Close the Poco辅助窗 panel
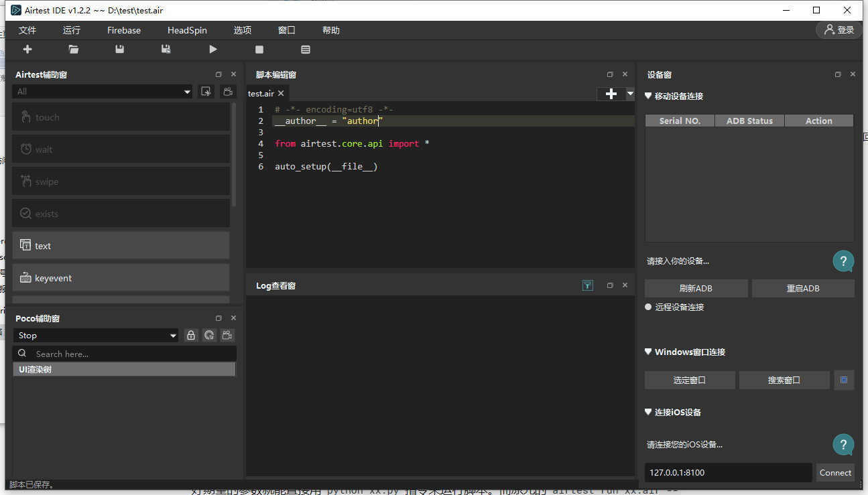This screenshot has height=495, width=868. 233,318
